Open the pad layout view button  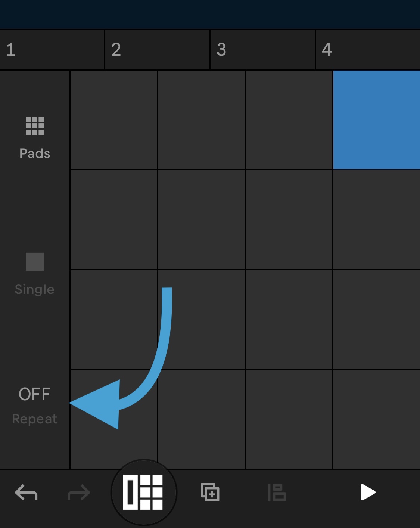(144, 493)
